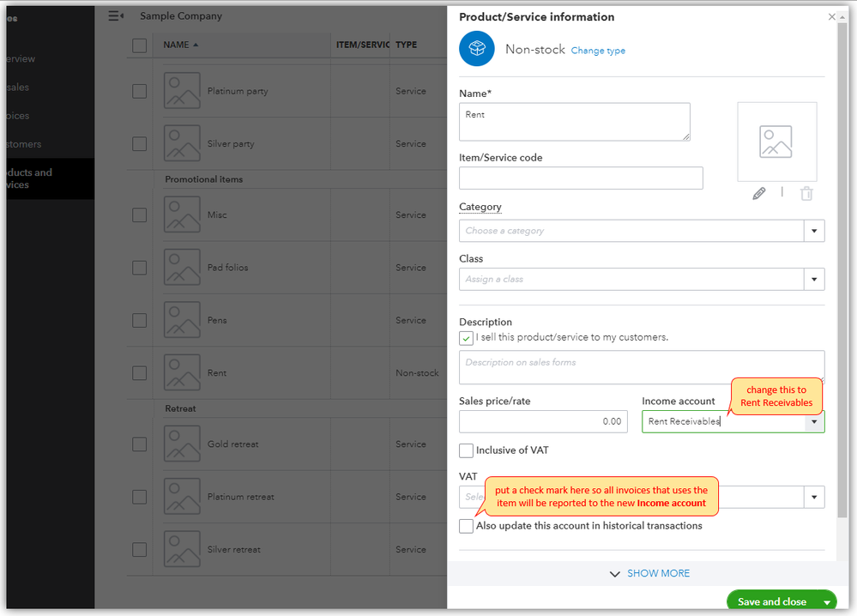
Task: Collapse the navigation hamburger menu icon
Action: (115, 15)
